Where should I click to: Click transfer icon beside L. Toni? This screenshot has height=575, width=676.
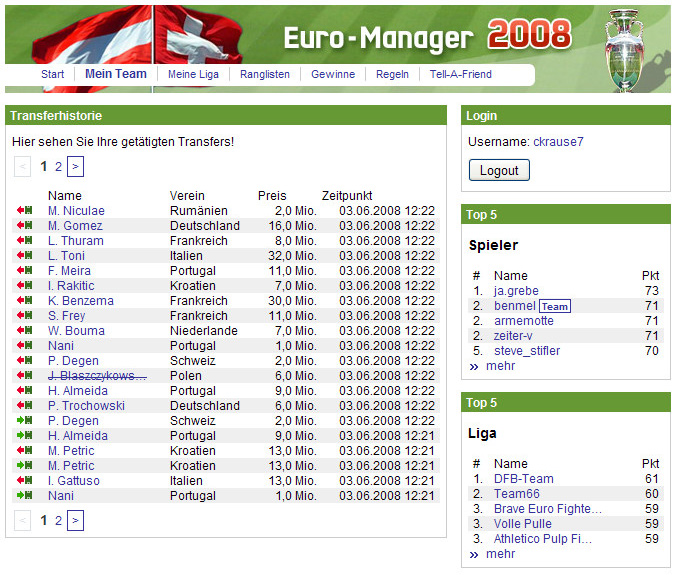[25, 256]
